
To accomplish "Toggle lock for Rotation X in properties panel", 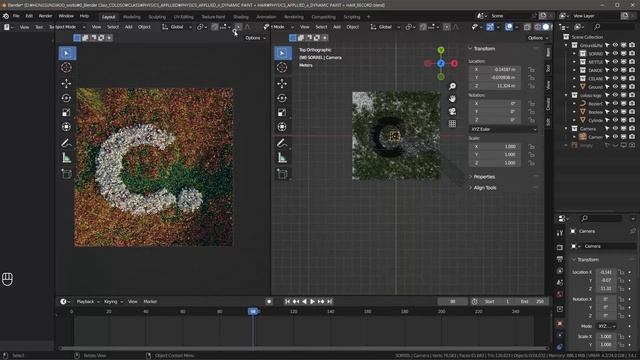I will tap(621, 299).
